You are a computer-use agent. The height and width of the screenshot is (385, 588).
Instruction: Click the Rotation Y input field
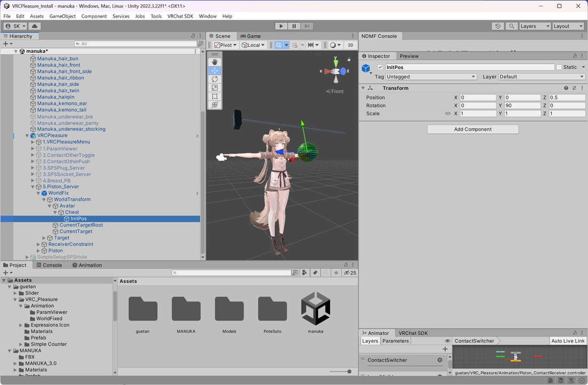pos(522,106)
